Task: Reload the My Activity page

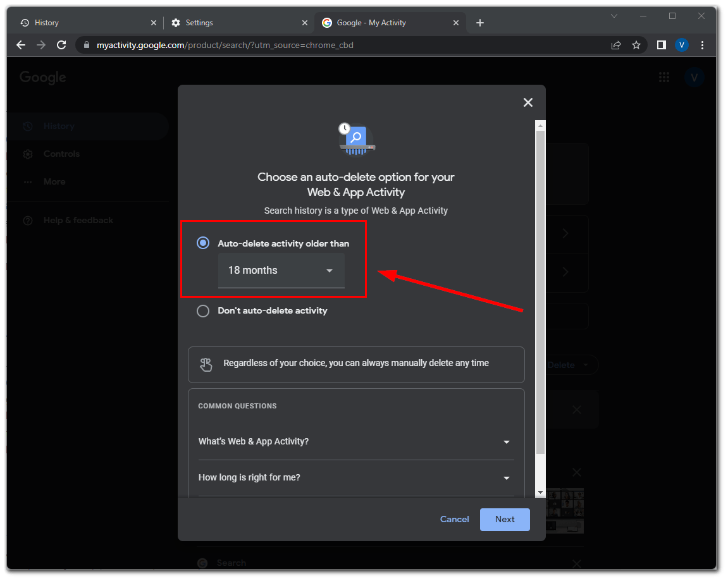Action: point(61,45)
